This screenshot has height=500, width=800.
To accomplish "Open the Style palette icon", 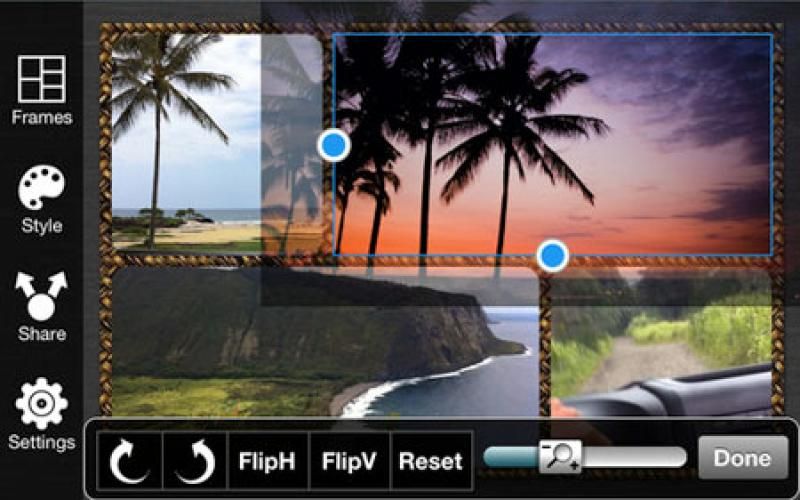I will coord(42,187).
